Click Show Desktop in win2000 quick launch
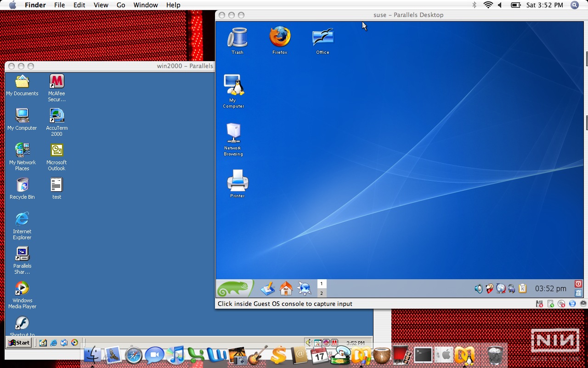The width and height of the screenshot is (588, 368). 43,343
